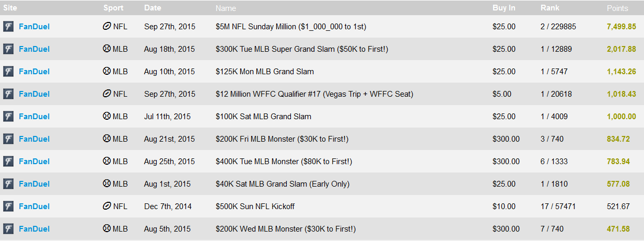Click FanDuel logo icon in WFFC Qualifier row
644x241 pixels.
point(8,94)
